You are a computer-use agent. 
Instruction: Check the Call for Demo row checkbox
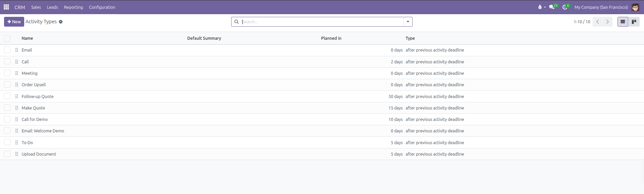pos(7,119)
